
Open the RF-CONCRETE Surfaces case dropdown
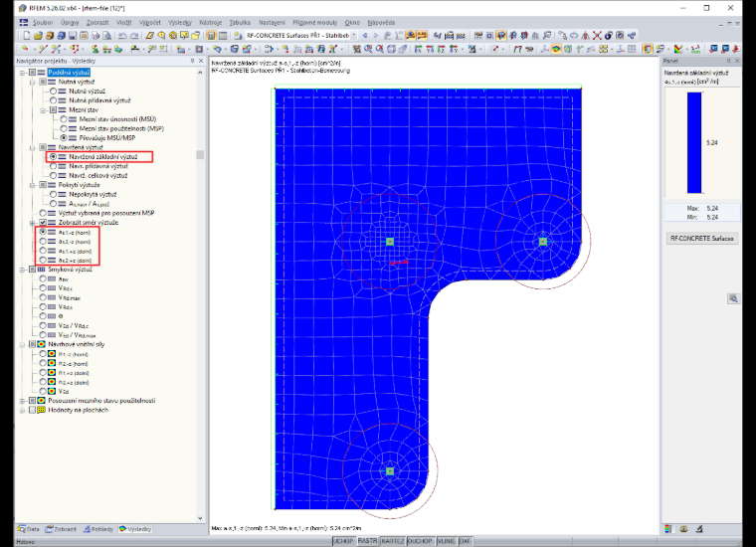point(354,36)
